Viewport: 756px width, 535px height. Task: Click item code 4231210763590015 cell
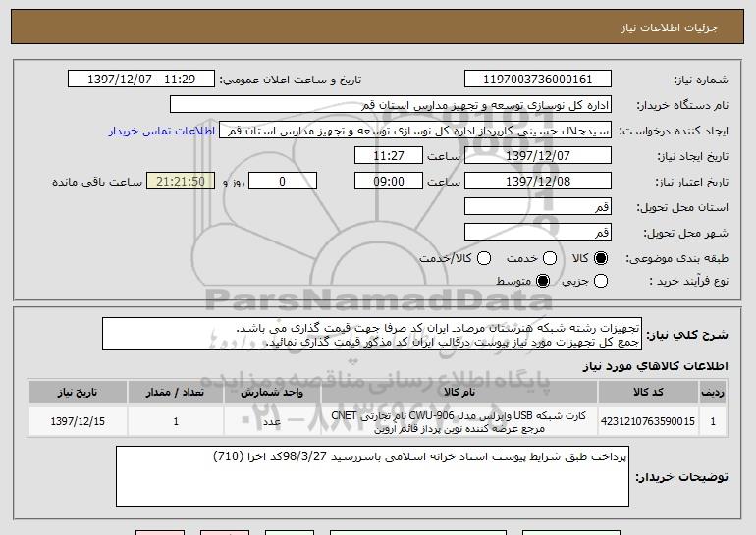pyautogui.click(x=648, y=421)
